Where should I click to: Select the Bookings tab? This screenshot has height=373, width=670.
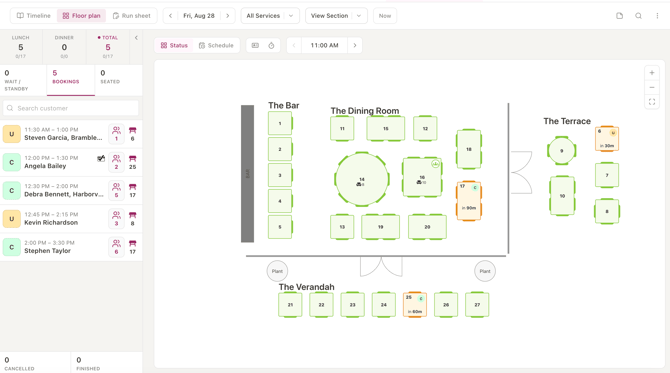[71, 80]
